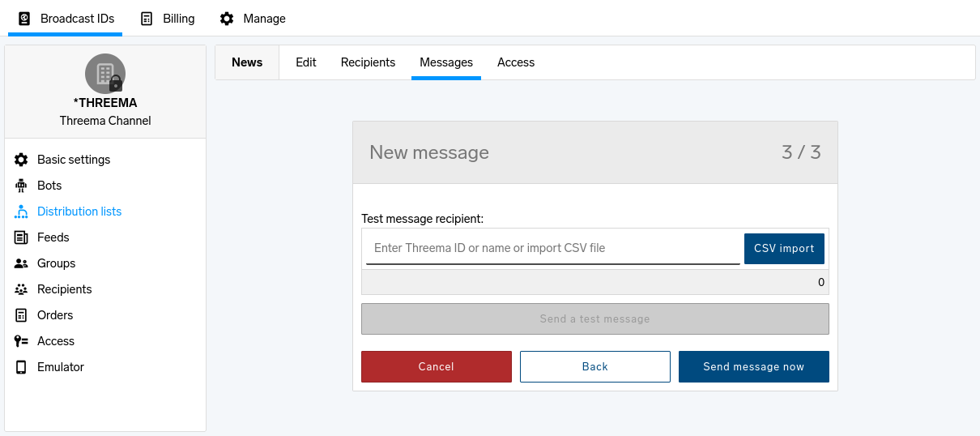Open the Manage top menu
Viewport: 980px width, 436px height.
(253, 19)
